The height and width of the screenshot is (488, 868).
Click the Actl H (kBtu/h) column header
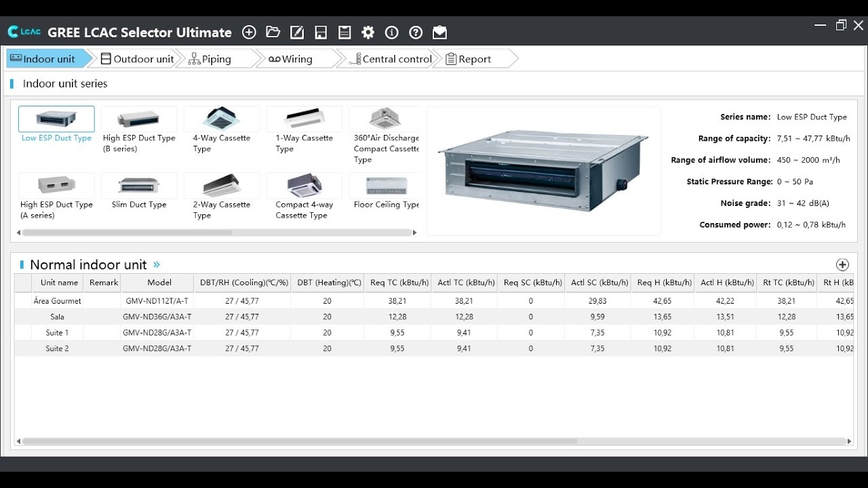pyautogui.click(x=727, y=283)
